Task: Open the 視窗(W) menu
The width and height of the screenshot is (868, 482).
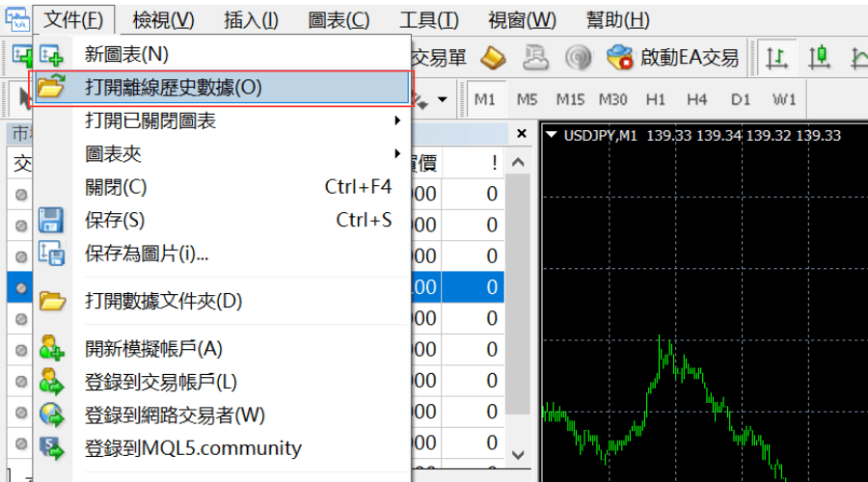Action: coord(522,20)
